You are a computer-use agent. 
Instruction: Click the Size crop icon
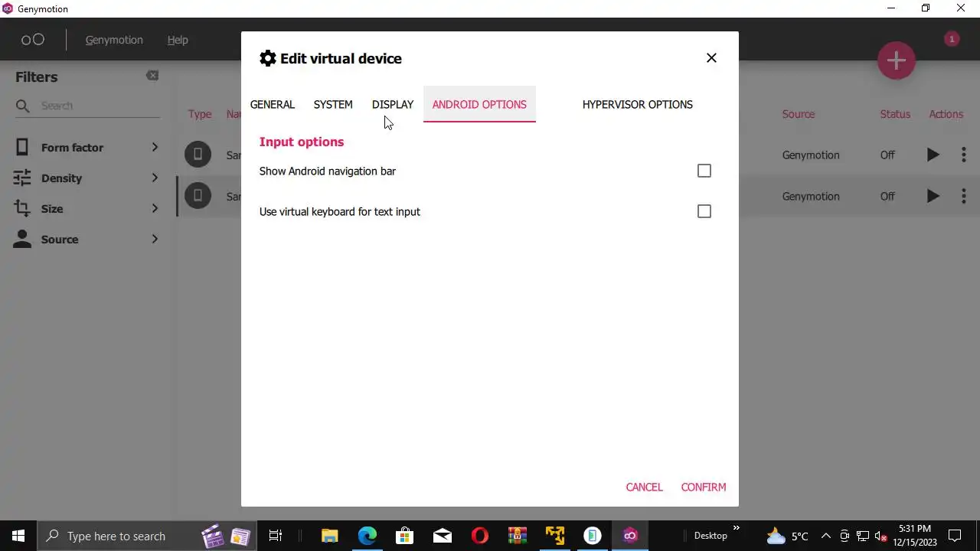(x=22, y=208)
